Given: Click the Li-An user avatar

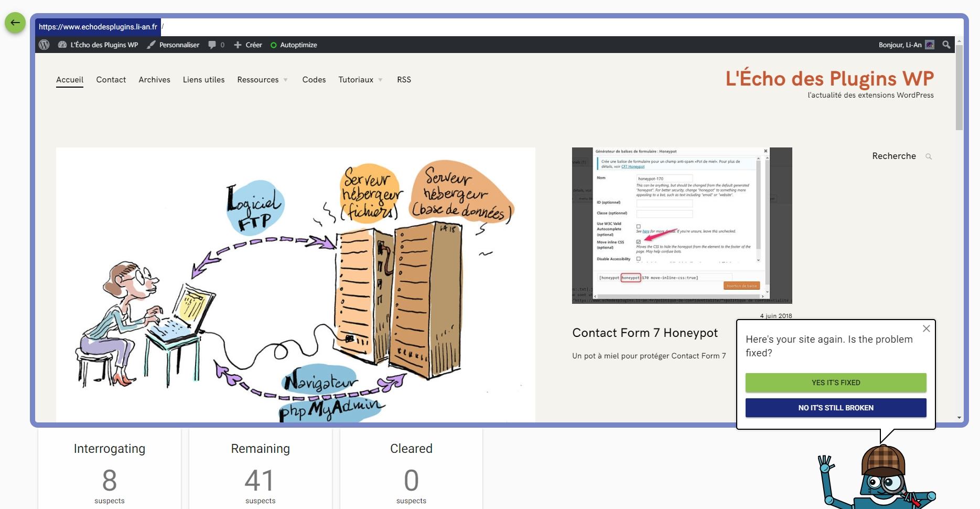Looking at the screenshot, I should click(930, 45).
